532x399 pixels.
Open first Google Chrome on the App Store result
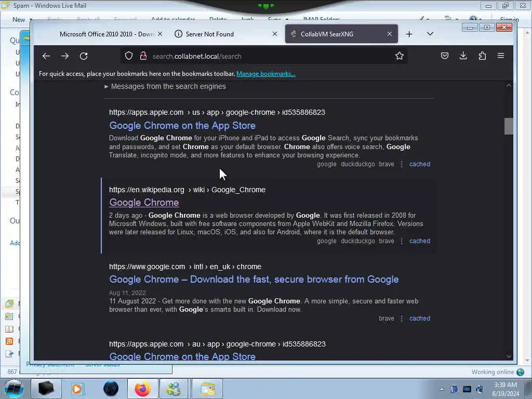182,126
